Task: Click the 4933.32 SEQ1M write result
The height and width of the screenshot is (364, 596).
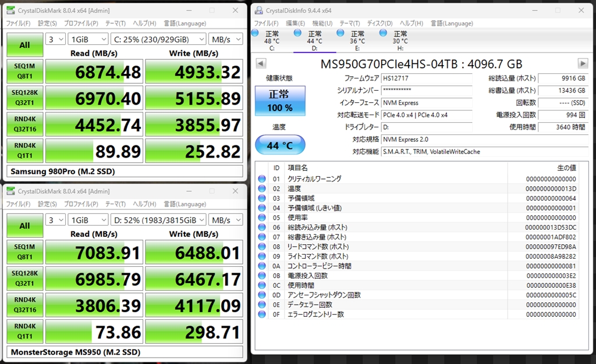Action: pyautogui.click(x=194, y=72)
